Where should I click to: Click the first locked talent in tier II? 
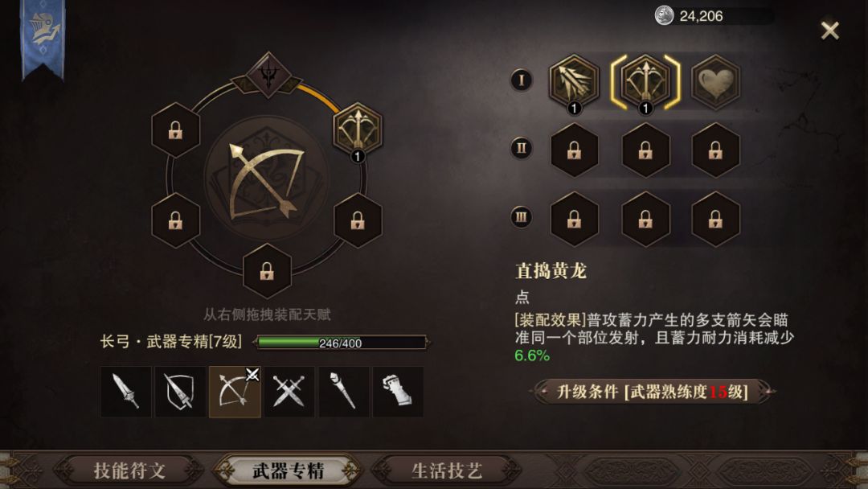574,150
